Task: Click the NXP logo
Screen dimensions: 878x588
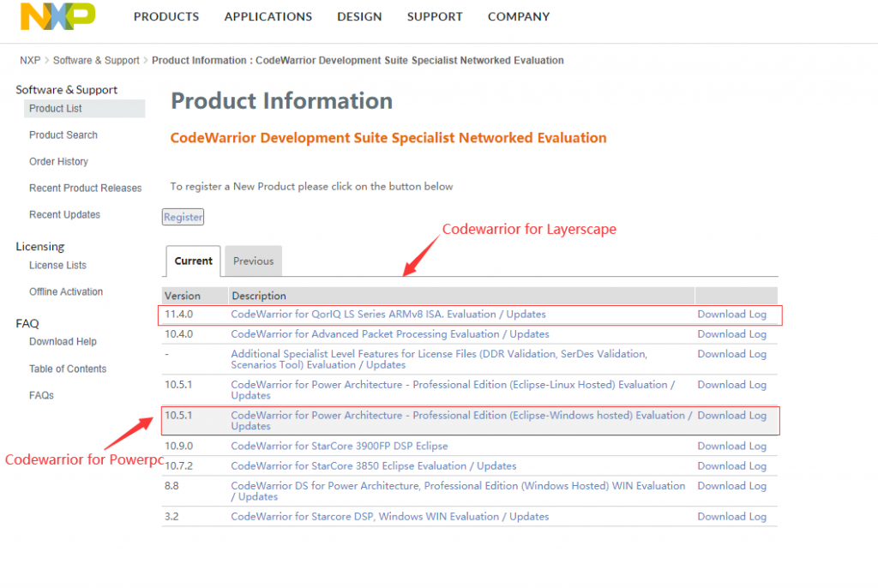Action: point(57,16)
